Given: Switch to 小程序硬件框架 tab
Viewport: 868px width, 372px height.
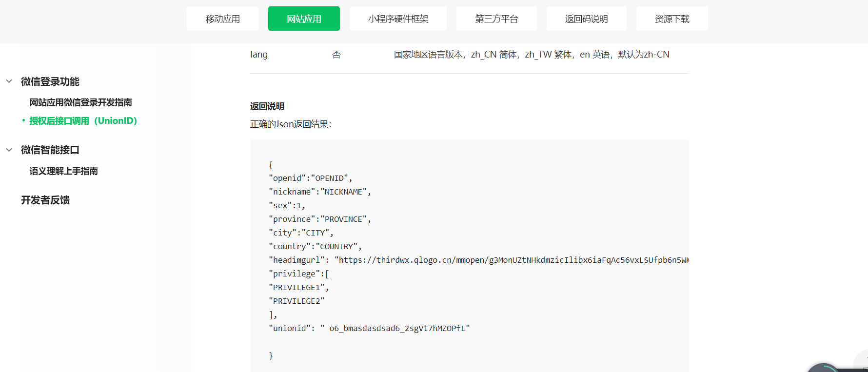Looking at the screenshot, I should 398,19.
